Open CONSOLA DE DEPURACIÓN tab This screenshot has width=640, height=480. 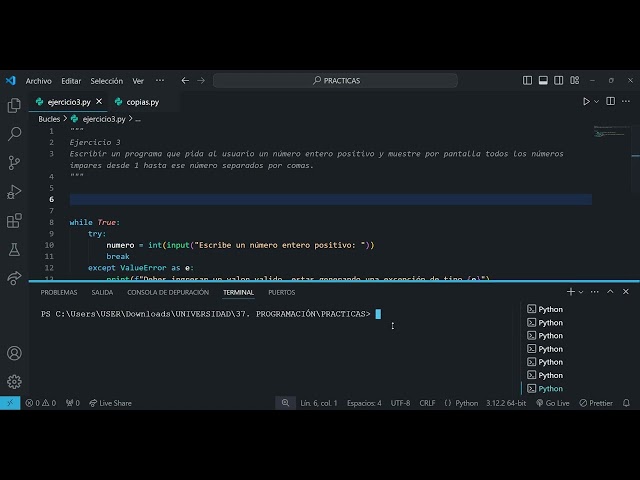(168, 292)
